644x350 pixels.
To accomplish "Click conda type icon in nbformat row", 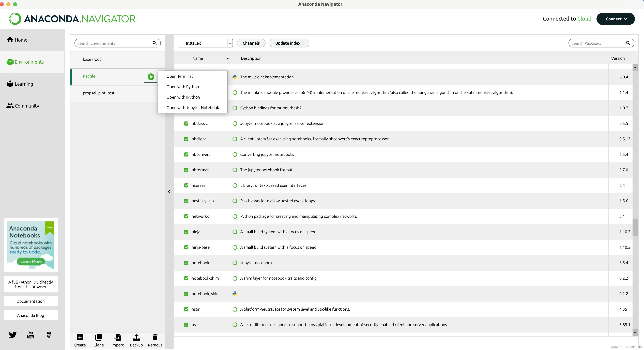I will click(x=235, y=170).
